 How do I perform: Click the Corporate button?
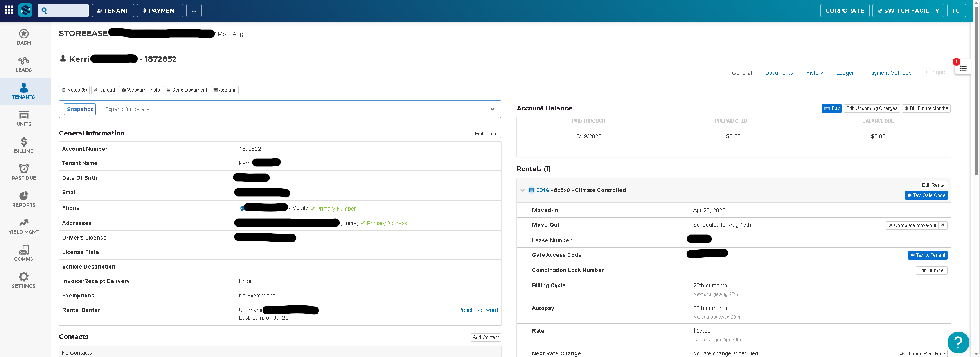(845, 11)
